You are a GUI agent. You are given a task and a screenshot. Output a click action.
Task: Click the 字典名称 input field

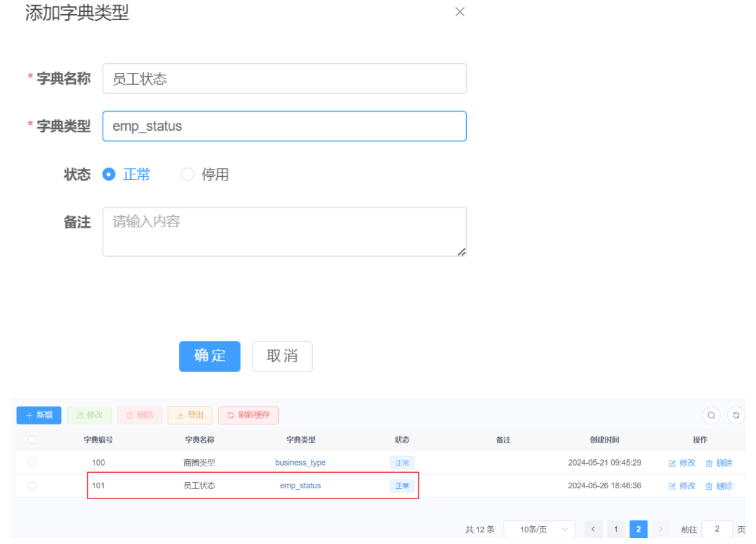coord(284,79)
